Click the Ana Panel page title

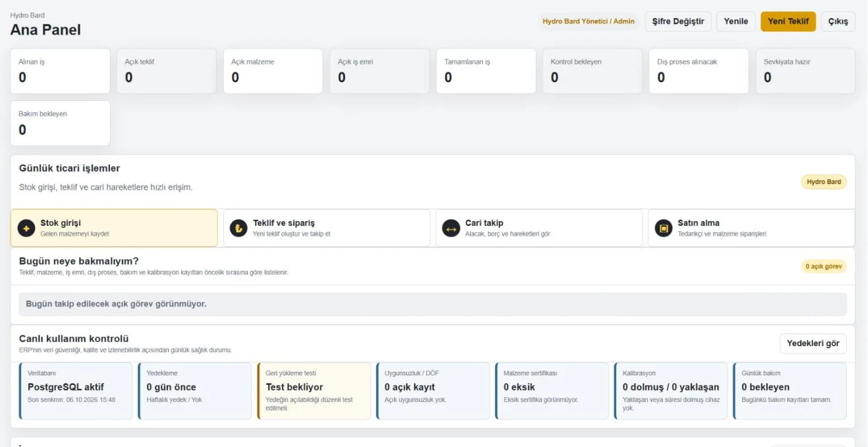point(46,30)
